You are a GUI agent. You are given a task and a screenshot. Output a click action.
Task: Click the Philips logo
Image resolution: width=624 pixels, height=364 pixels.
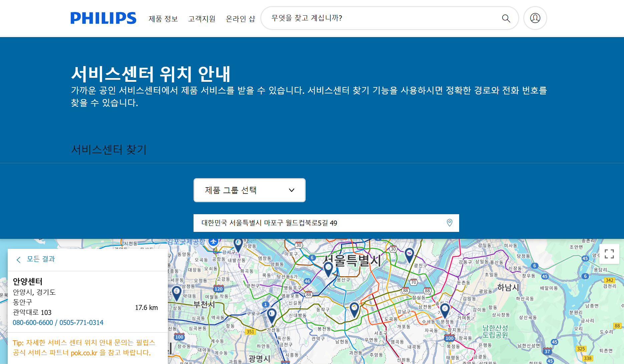(103, 18)
